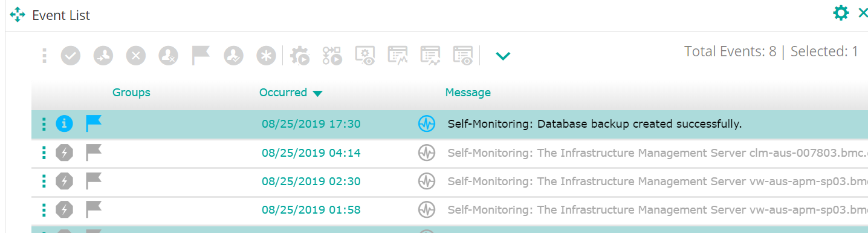The image size is (868, 233).
Task: Open the action menu dots for the 17:30 event
Action: [44, 124]
